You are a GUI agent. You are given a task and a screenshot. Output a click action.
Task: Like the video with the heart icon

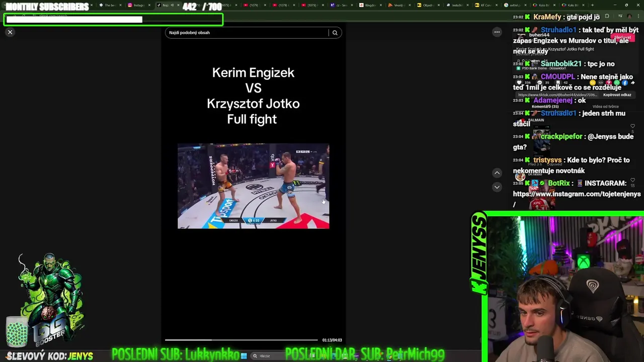pyautogui.click(x=519, y=82)
